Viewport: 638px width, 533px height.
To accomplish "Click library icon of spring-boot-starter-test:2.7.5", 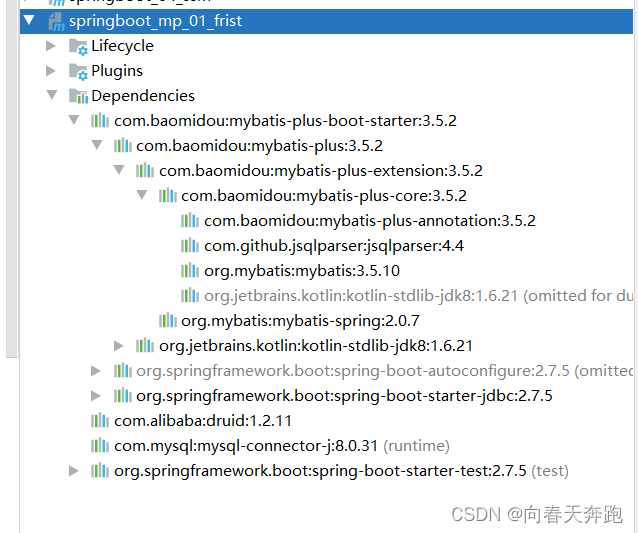I will point(100,471).
